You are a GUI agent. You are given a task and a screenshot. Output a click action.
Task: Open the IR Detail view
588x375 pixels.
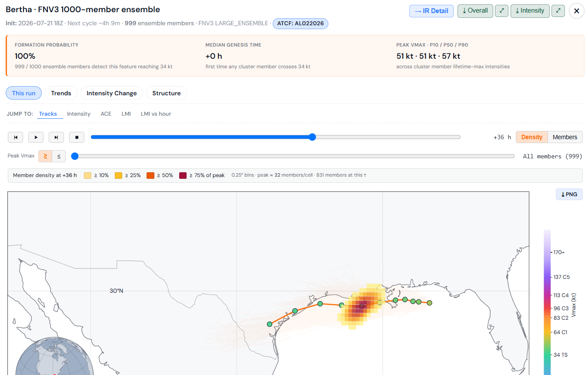pyautogui.click(x=431, y=11)
